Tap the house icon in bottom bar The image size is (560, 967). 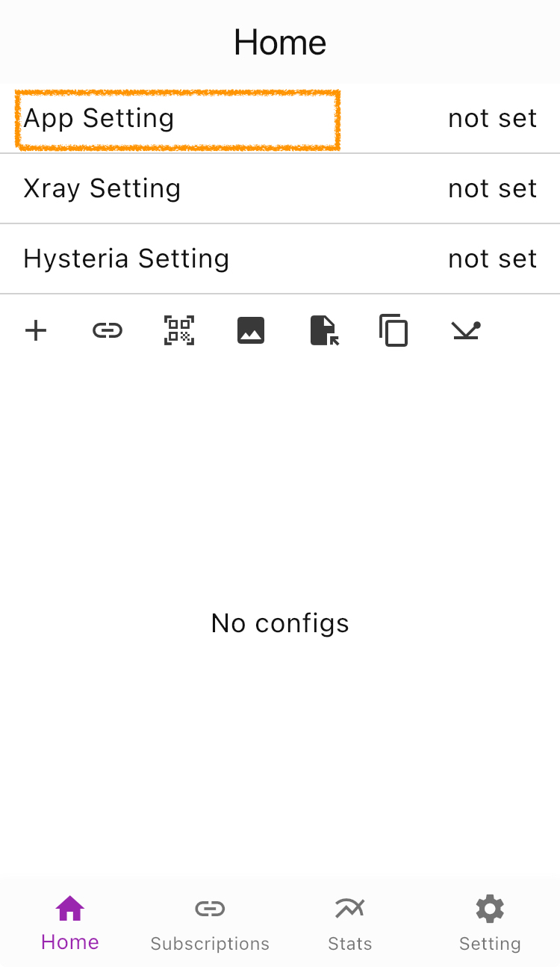pyautogui.click(x=70, y=909)
